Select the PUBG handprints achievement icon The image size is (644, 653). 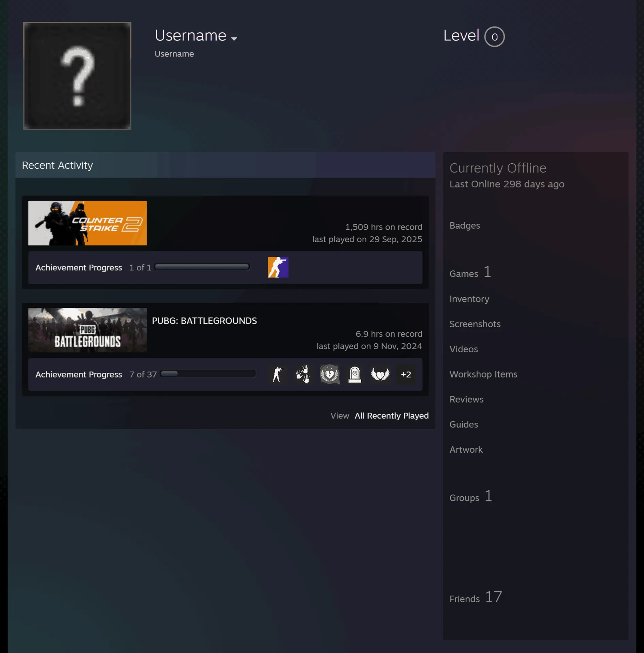(303, 374)
